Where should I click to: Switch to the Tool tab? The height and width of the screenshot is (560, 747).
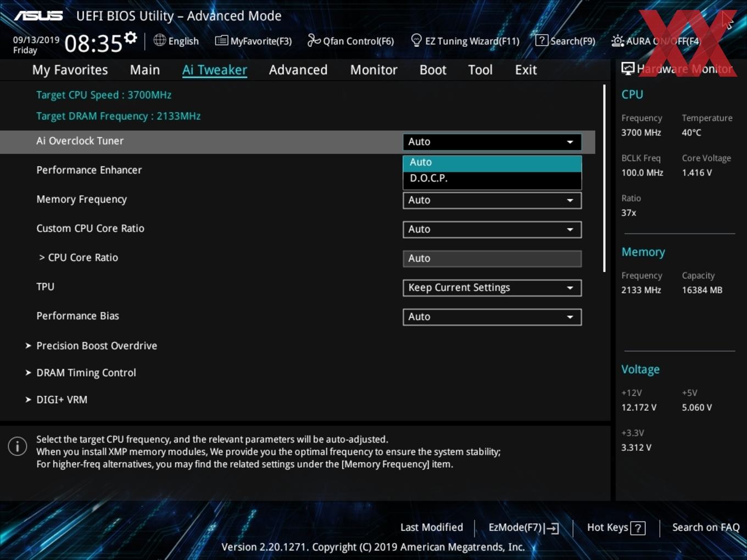[x=480, y=70]
